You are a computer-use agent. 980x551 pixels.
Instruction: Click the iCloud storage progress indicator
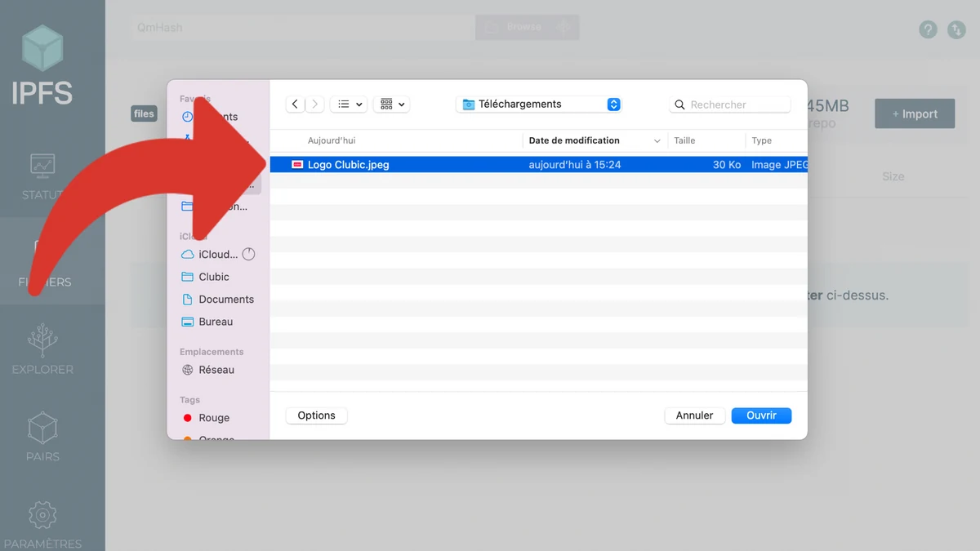(249, 255)
